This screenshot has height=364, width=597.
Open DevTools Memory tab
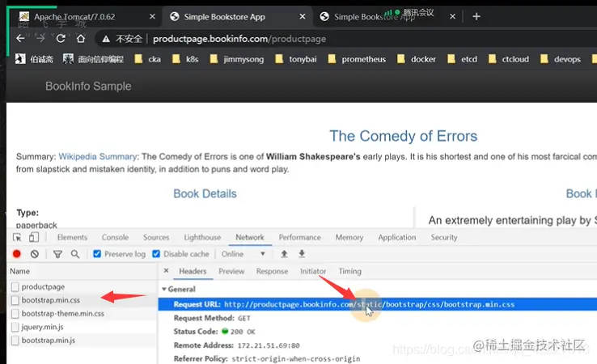click(x=349, y=237)
